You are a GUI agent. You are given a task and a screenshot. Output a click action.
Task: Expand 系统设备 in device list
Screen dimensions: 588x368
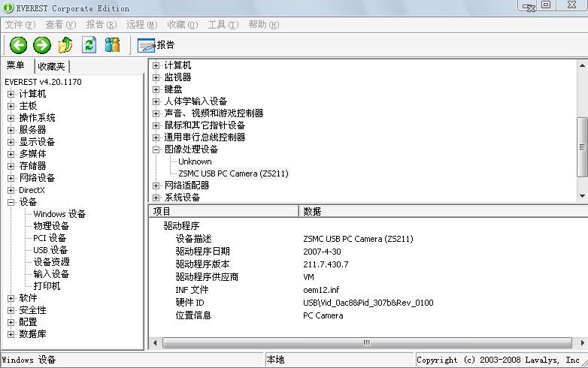pyautogui.click(x=156, y=198)
